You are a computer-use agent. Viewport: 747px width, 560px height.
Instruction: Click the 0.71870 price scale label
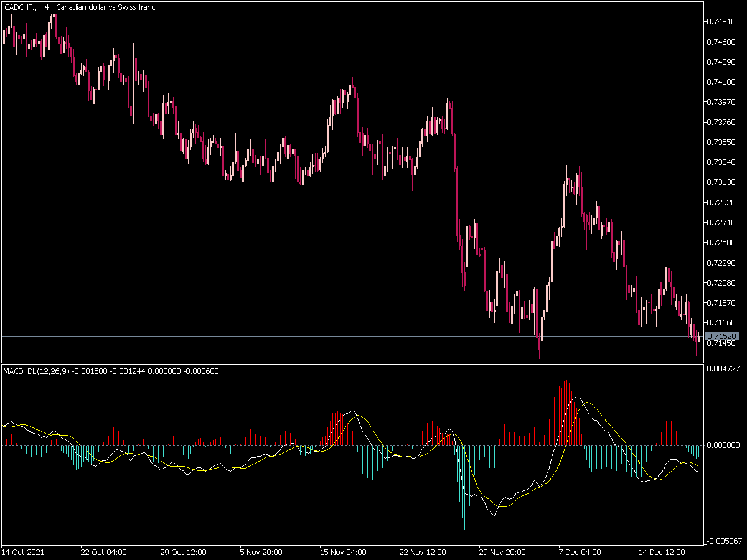point(722,302)
